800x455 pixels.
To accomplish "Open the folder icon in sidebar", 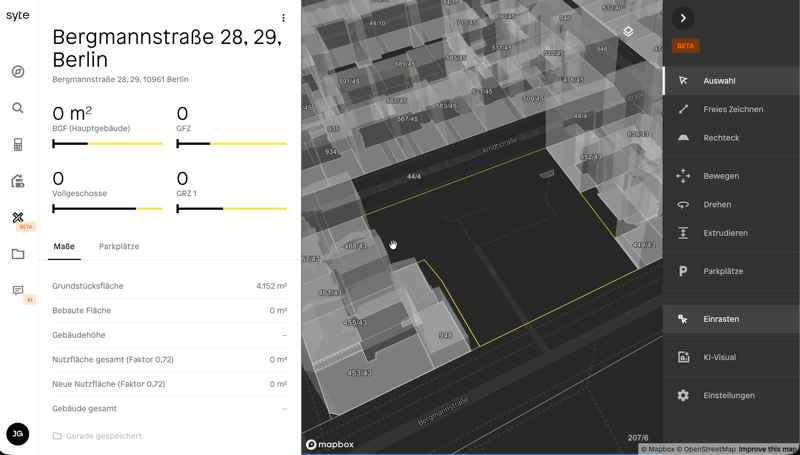I will tap(18, 255).
